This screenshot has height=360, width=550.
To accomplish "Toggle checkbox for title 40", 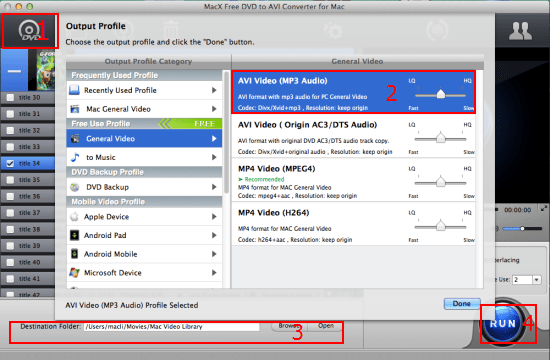I will point(10,262).
